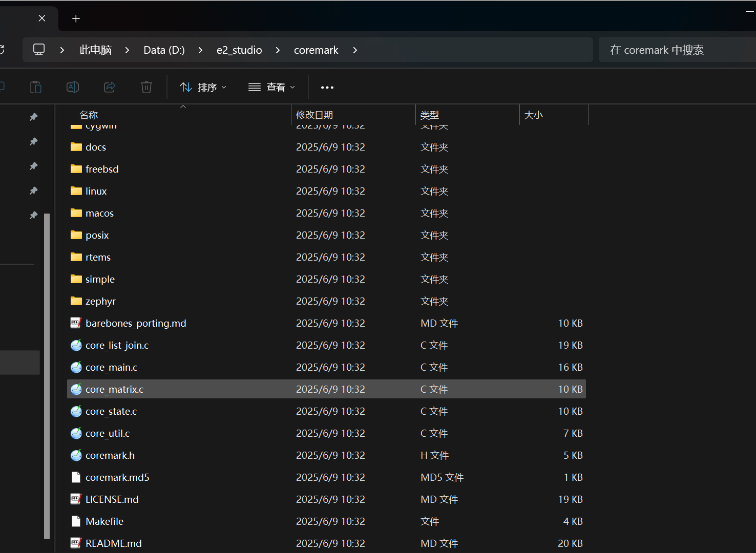
Task: Open the three-dot more options menu
Action: click(x=327, y=88)
